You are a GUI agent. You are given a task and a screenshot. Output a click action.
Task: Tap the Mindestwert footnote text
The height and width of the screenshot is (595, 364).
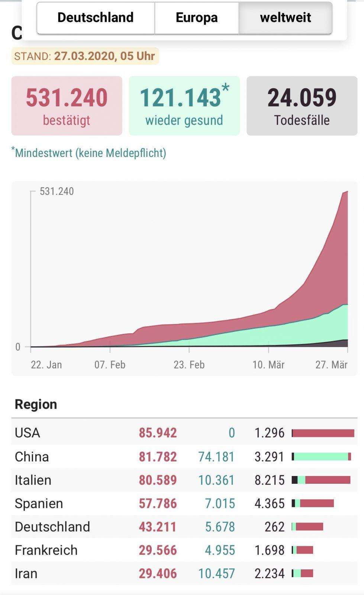89,152
